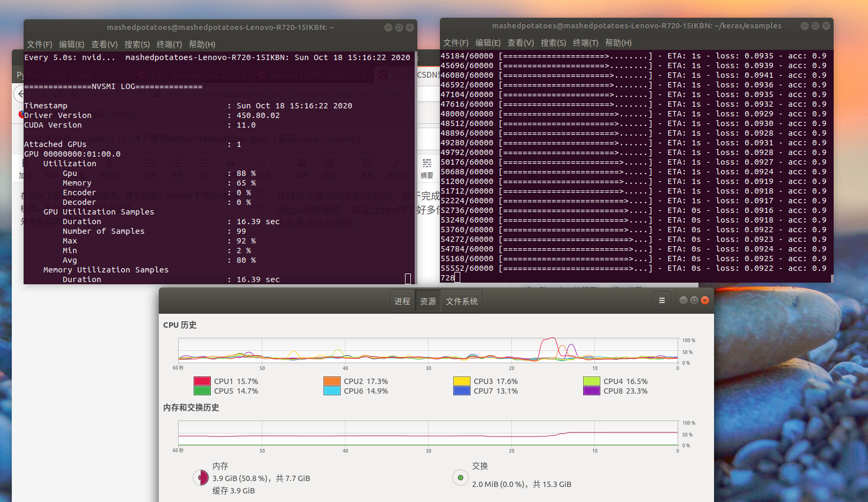Switch to the 进程 tab in System Monitor

click(402, 301)
